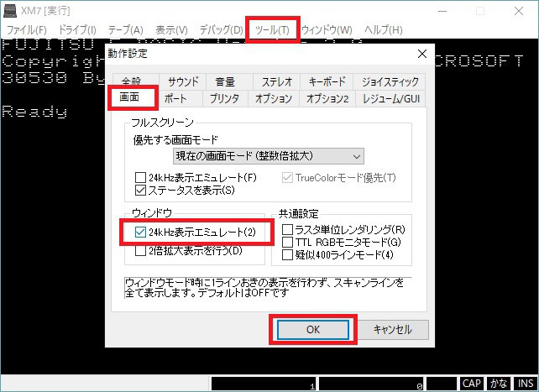Image resolution: width=539 pixels, height=392 pixels.
Task: Click the キャンセル button
Action: coord(393,330)
